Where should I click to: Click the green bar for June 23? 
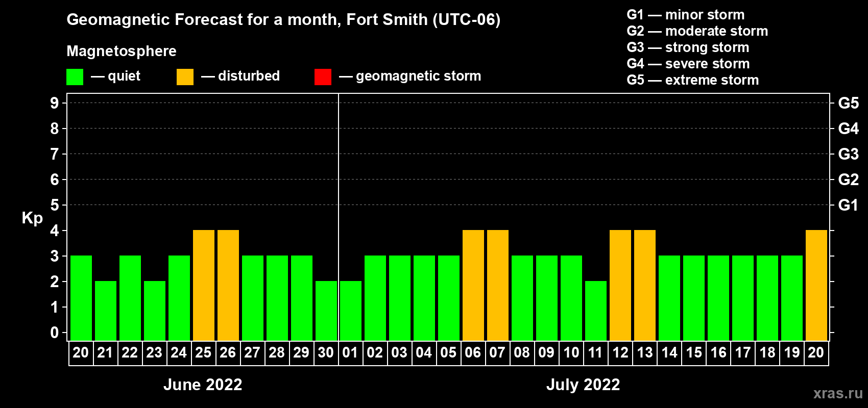click(x=155, y=311)
